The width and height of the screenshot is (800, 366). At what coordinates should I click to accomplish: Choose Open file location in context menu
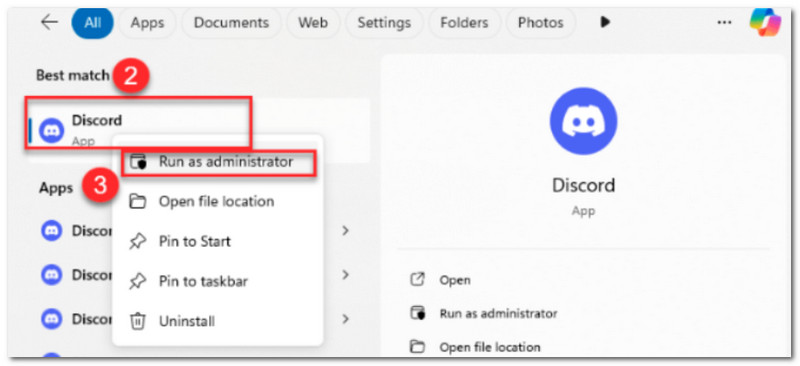(x=218, y=202)
